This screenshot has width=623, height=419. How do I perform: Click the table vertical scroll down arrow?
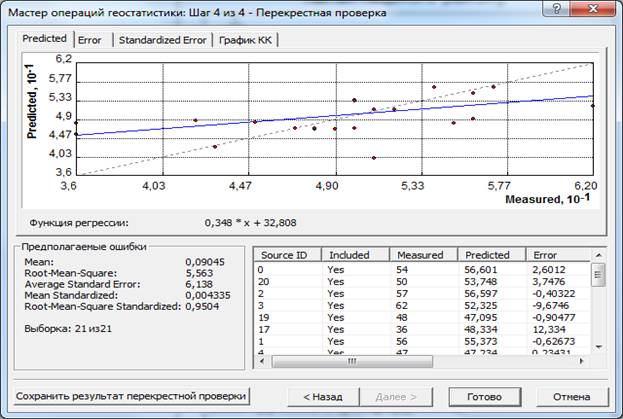pyautogui.click(x=598, y=347)
